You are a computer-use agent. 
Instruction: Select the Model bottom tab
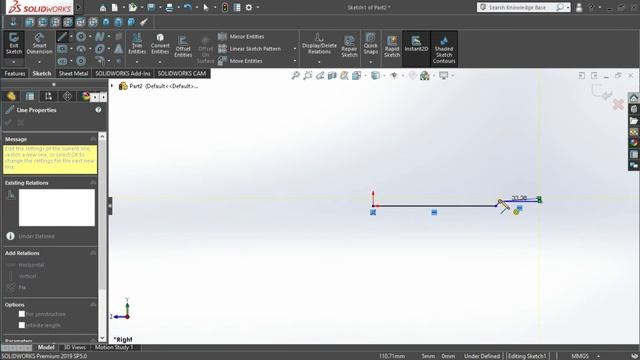[x=46, y=347]
